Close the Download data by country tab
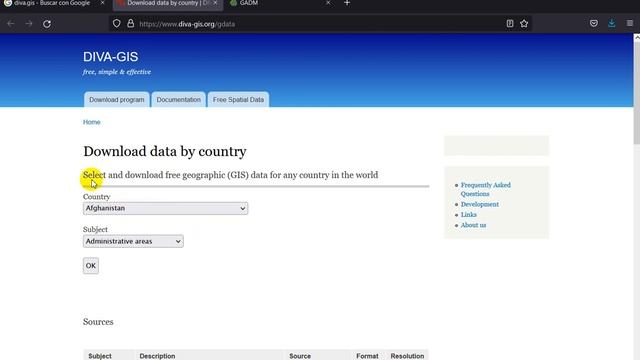 pos(215,3)
